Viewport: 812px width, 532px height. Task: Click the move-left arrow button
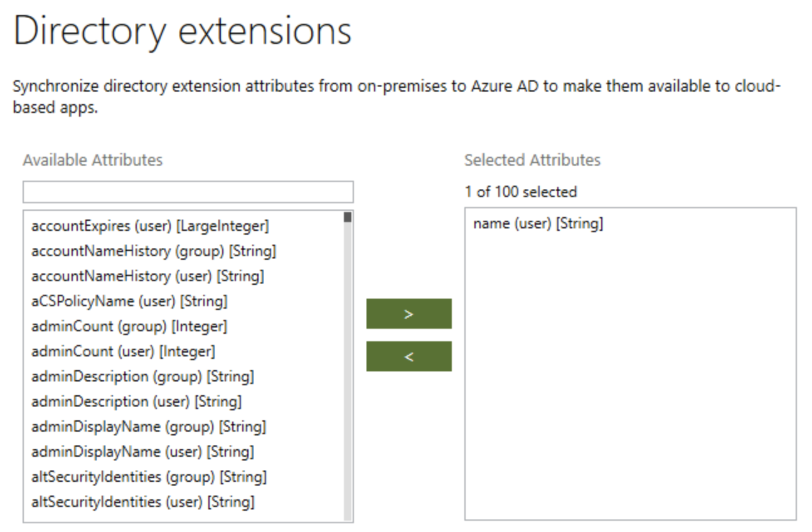(x=409, y=357)
